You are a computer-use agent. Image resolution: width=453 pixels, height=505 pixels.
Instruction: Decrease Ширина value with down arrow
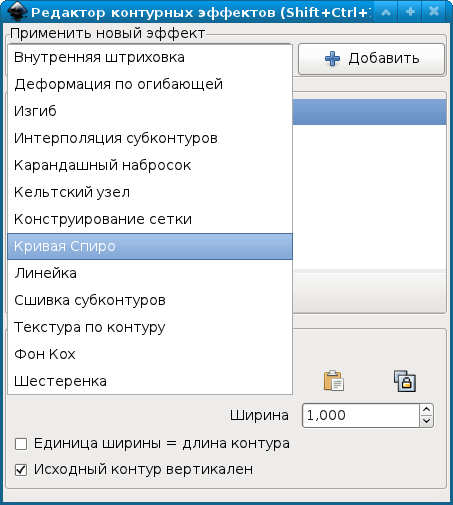(427, 421)
